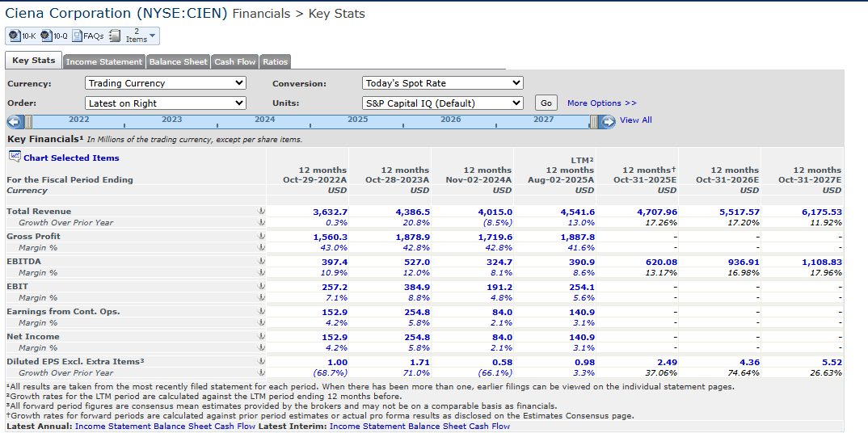This screenshot has height=433, width=868.
Task: Select the Net Income row chart icon
Action: click(261, 337)
